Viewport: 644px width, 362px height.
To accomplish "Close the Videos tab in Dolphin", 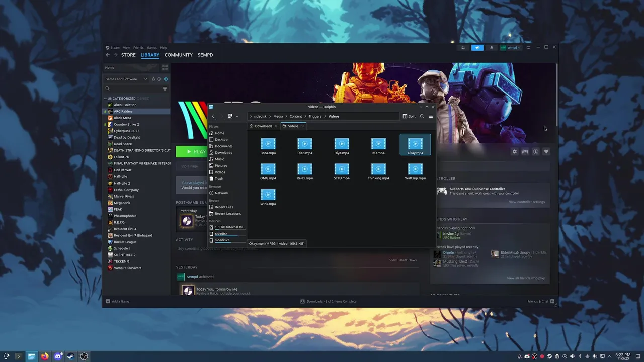I will [302, 126].
